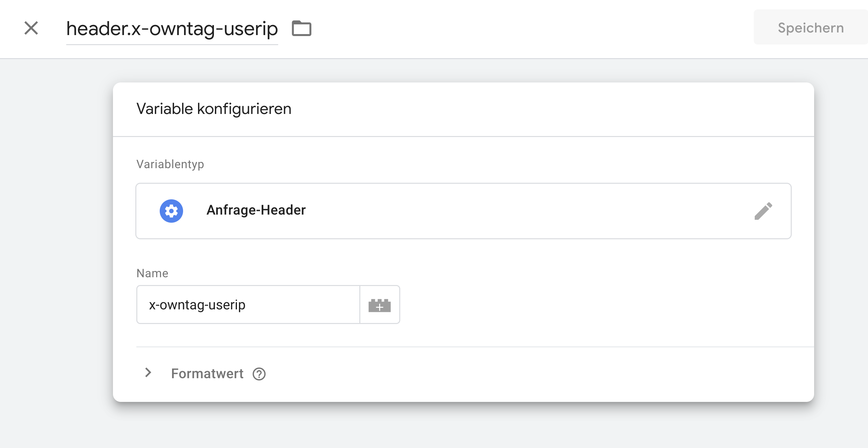The image size is (868, 448).
Task: Edit the header.x-owntag-userip title text
Action: click(x=172, y=29)
